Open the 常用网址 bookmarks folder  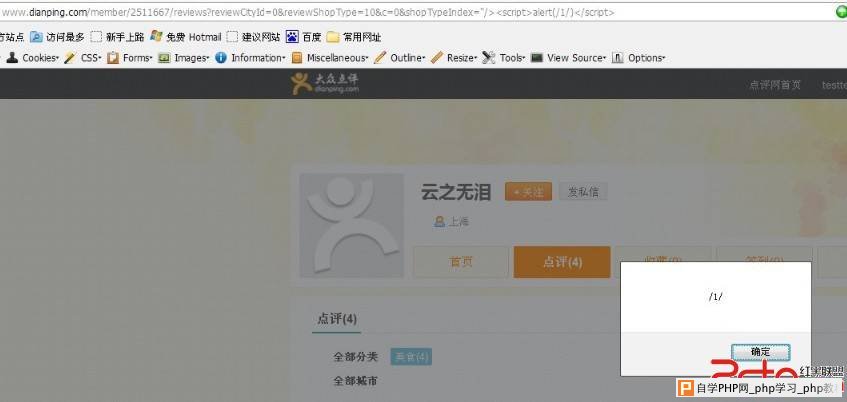[354, 37]
